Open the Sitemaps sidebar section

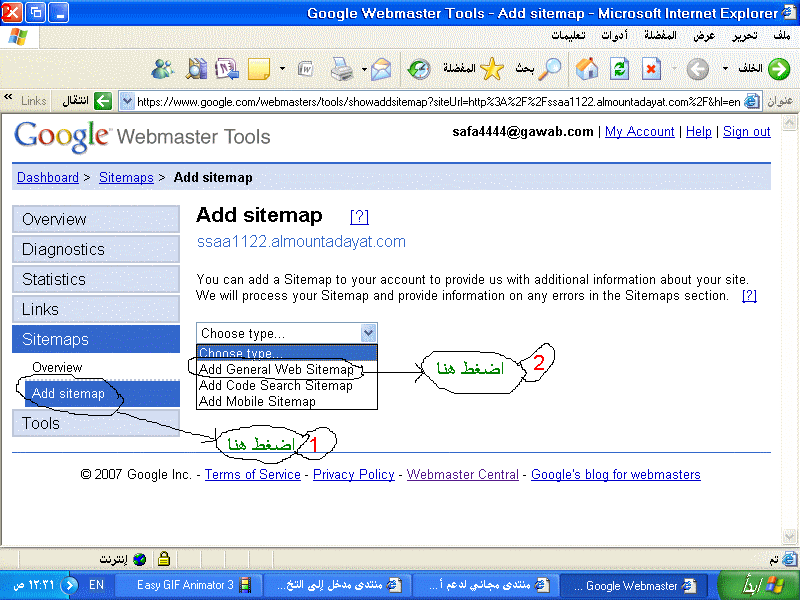(x=96, y=339)
